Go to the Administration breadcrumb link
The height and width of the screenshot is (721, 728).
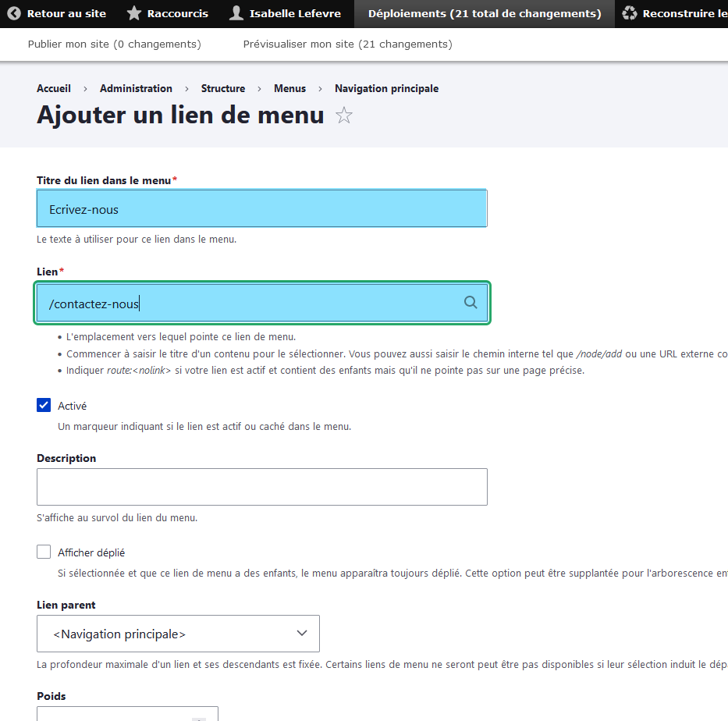click(136, 89)
